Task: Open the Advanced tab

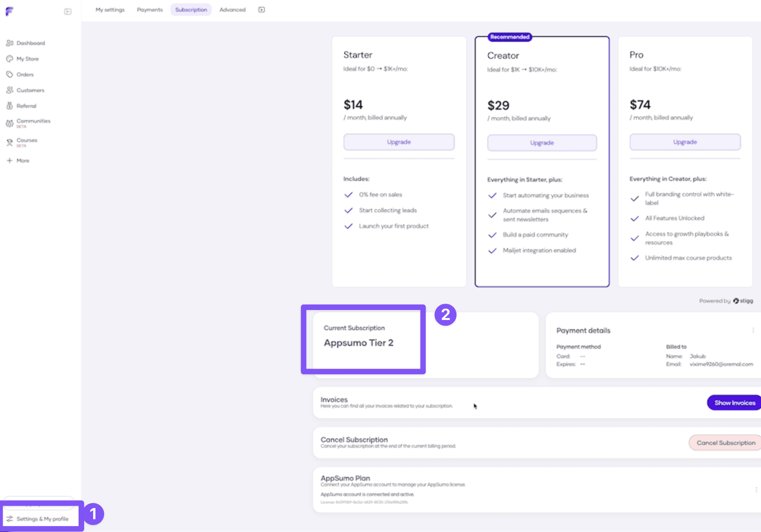Action: tap(232, 10)
